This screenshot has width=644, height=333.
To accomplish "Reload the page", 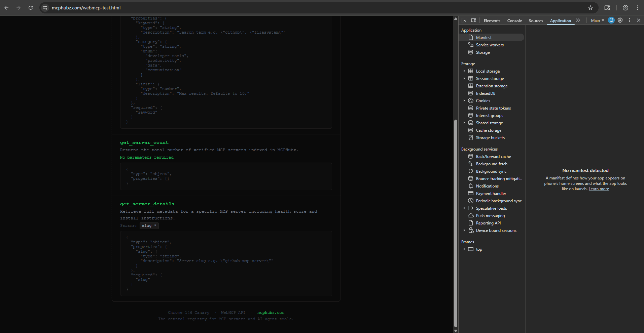I will pos(31,8).
